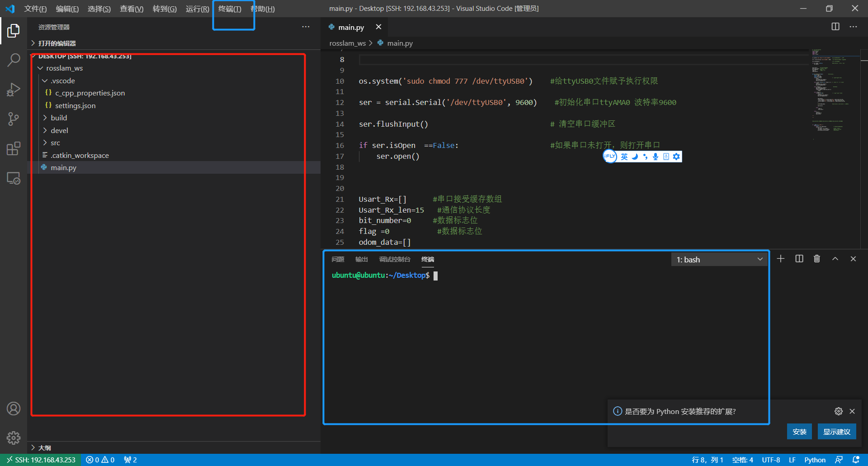Switch to the Debug Console tab
Viewport: 868px width, 466px height.
click(x=395, y=259)
